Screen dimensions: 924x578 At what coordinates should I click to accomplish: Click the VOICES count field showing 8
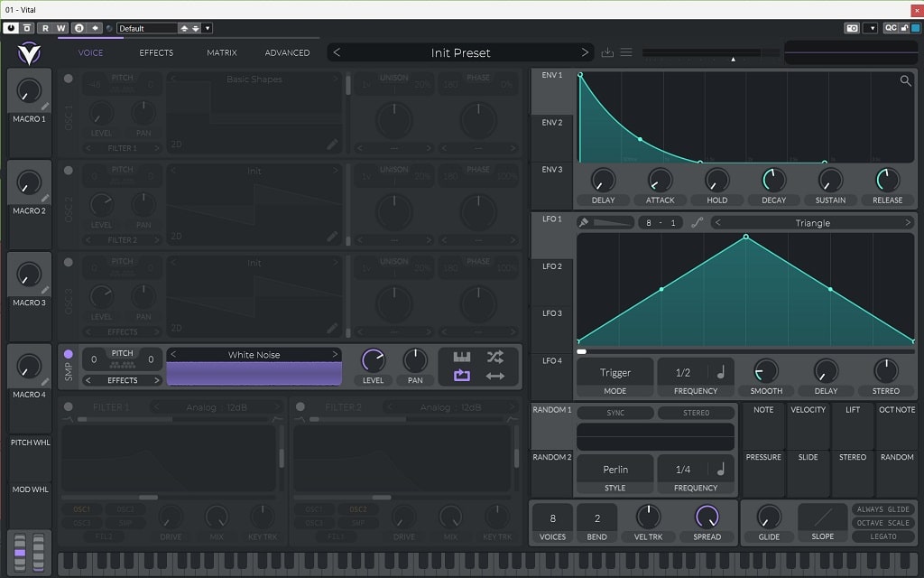pyautogui.click(x=552, y=517)
